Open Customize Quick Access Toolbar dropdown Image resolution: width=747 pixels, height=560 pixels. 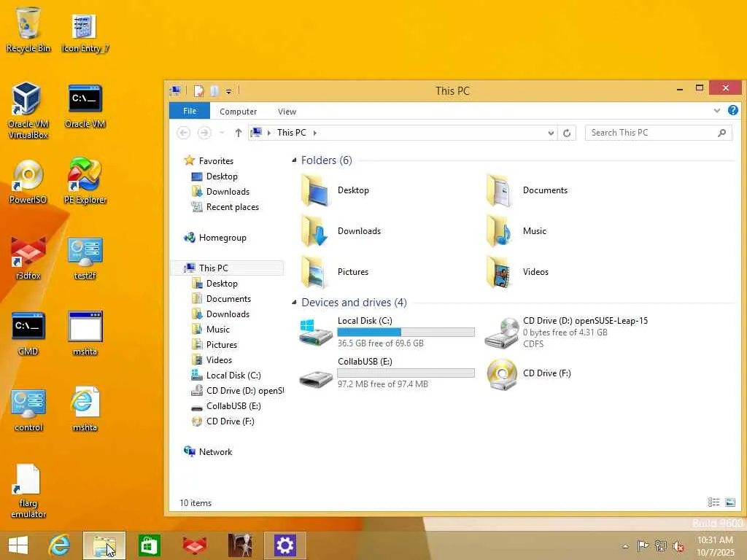tap(228, 91)
